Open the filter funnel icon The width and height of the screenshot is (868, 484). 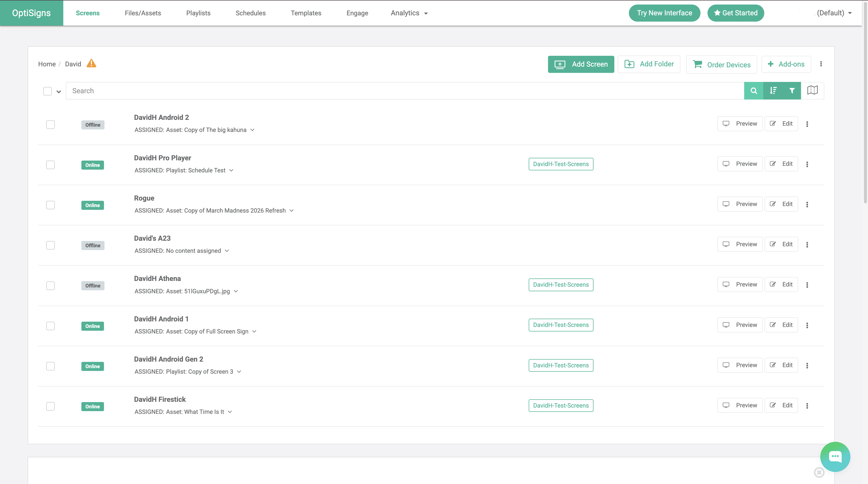792,91
